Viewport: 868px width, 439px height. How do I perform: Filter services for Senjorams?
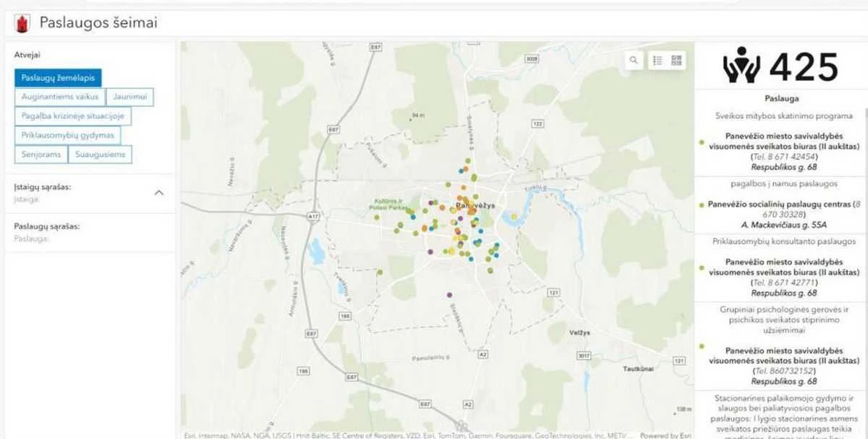41,154
